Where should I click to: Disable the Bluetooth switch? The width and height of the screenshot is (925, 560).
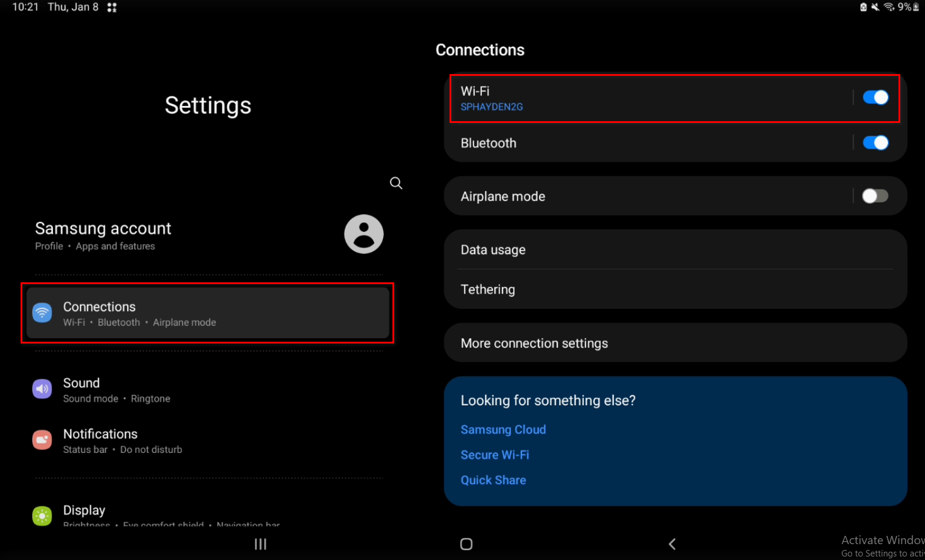875,143
